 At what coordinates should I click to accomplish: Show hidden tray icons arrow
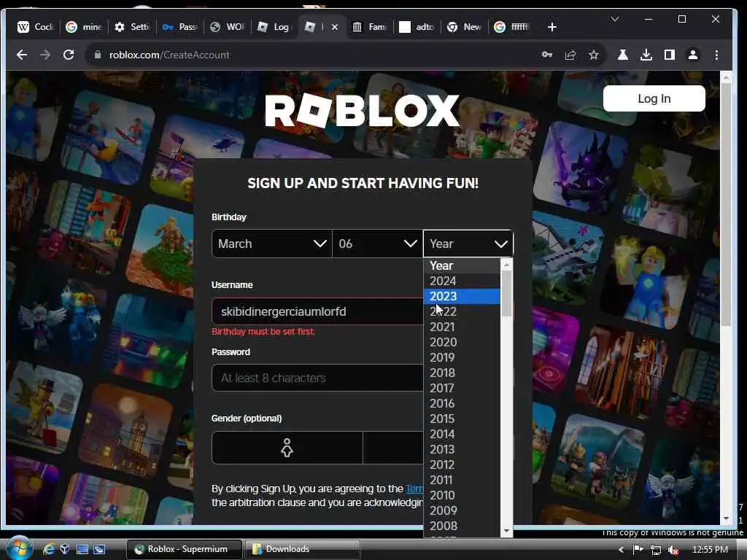(622, 550)
